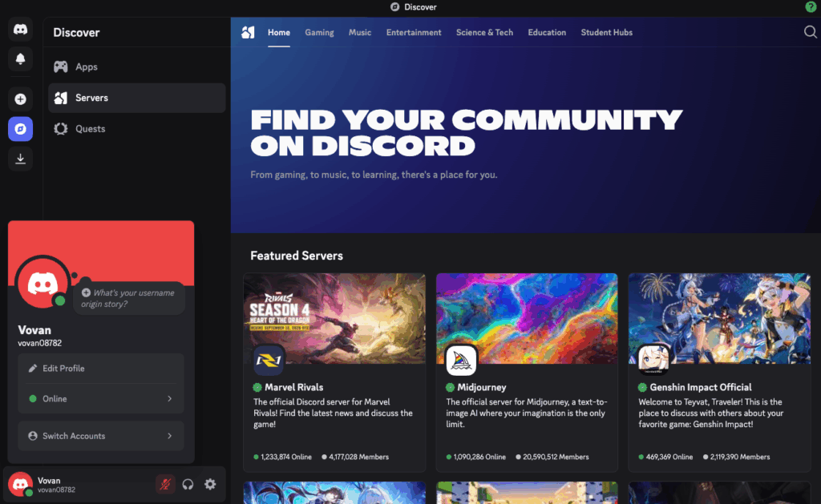Image resolution: width=821 pixels, height=504 pixels.
Task: Open the Midjourney colorful banner image
Action: click(527, 318)
